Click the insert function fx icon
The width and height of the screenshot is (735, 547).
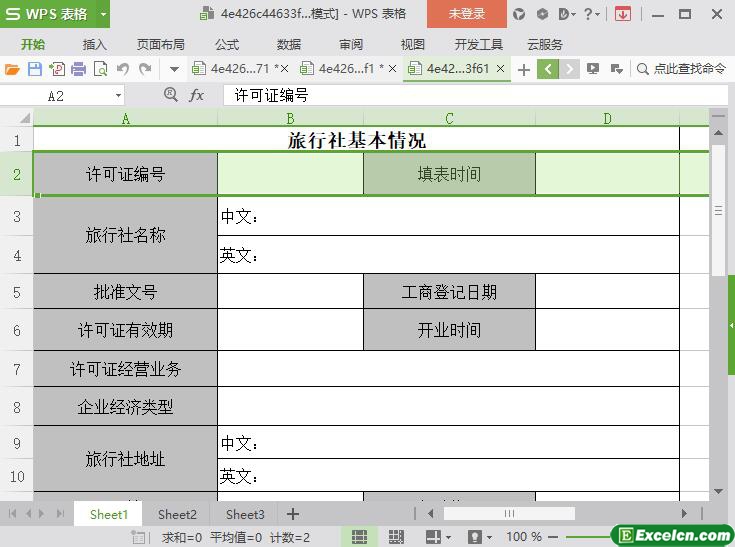click(x=197, y=95)
